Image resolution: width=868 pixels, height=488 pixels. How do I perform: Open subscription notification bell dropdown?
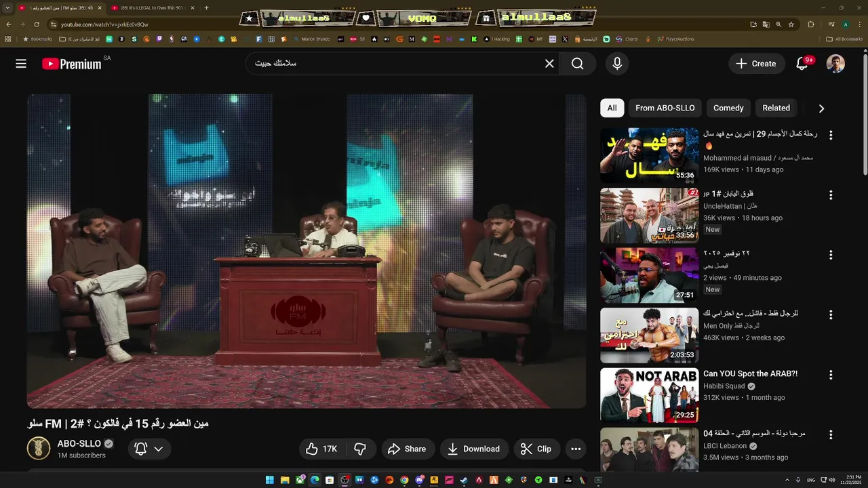click(149, 449)
